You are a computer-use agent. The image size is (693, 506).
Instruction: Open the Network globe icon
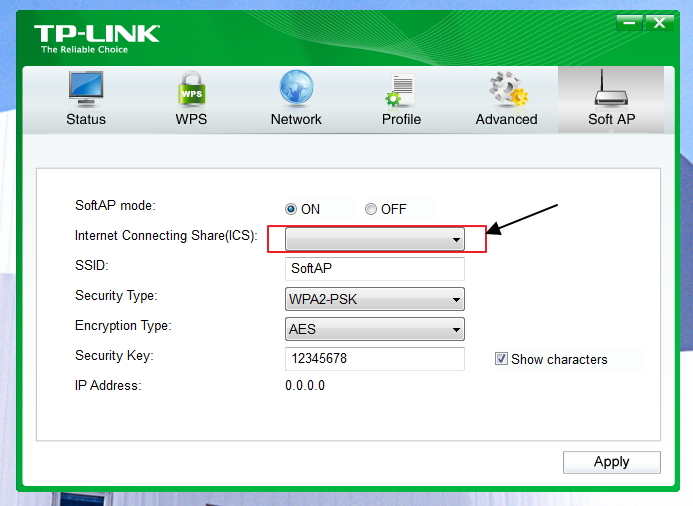[x=296, y=88]
